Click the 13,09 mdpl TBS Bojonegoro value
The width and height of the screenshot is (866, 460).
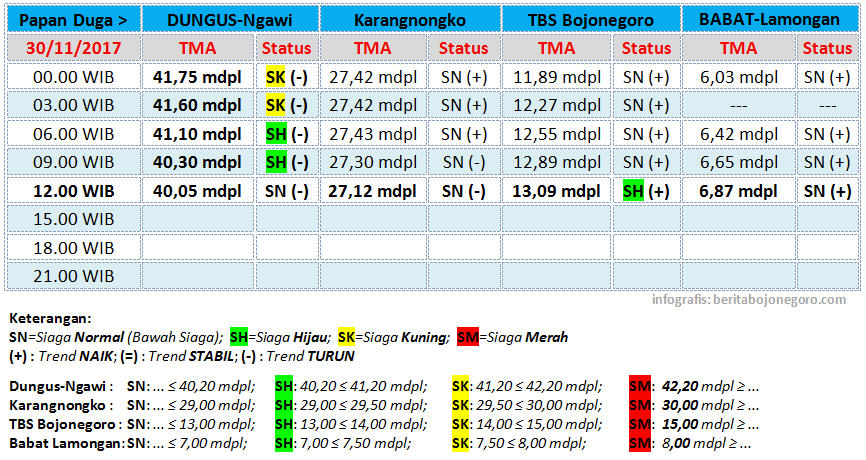point(557,191)
